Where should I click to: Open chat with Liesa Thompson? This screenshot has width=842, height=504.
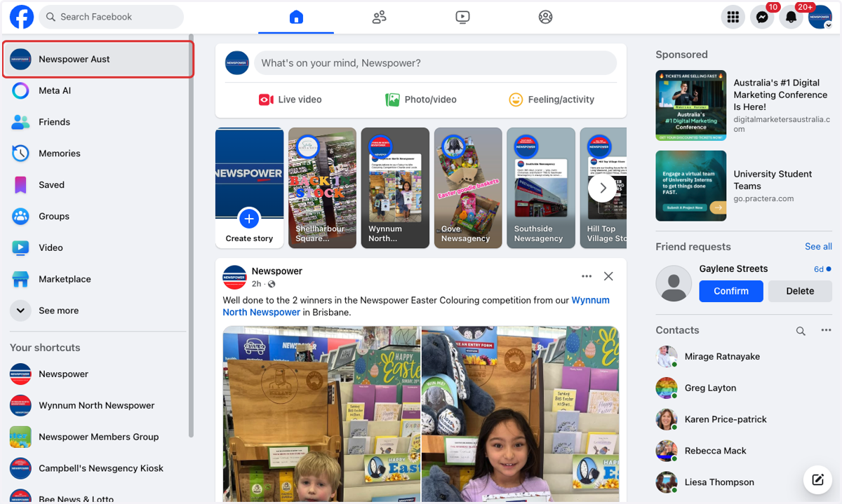coord(744,482)
